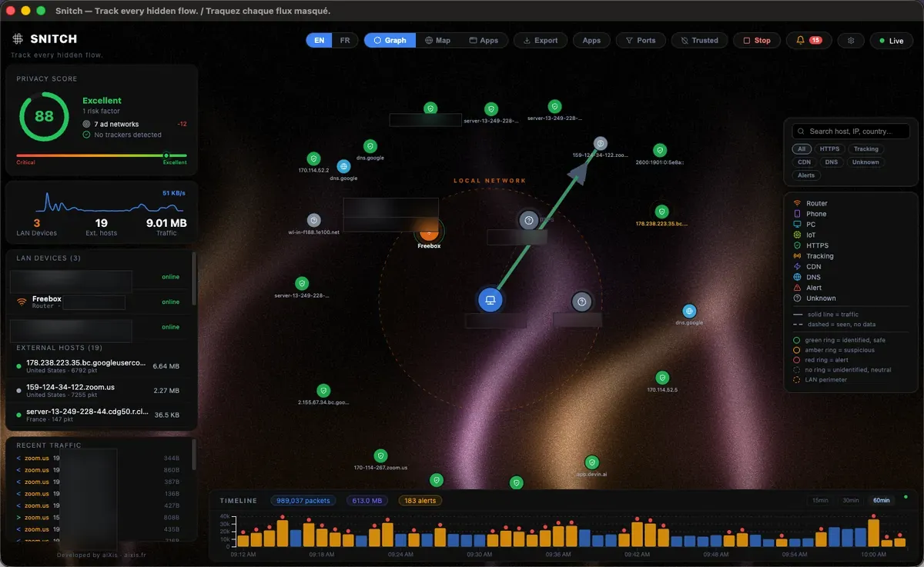The height and width of the screenshot is (567, 924).
Task: Stop capture with the Stop button
Action: tap(755, 40)
